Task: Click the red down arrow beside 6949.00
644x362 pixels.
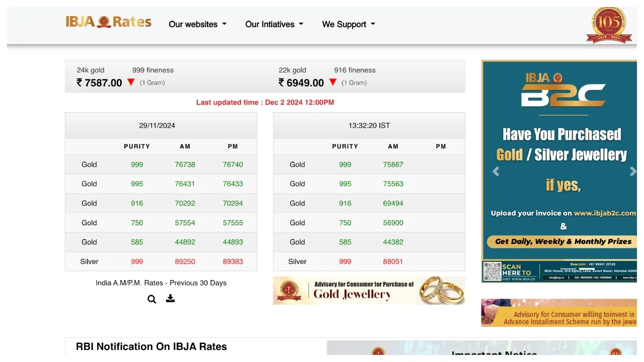Action: (333, 82)
